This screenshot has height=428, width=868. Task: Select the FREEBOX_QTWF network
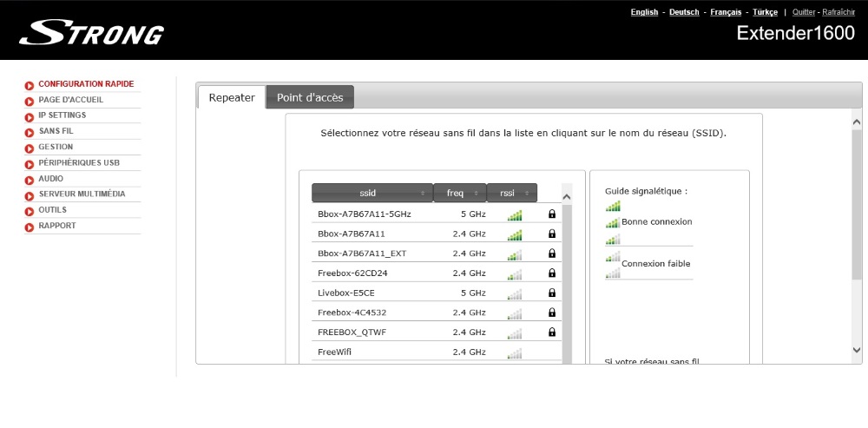tap(352, 333)
